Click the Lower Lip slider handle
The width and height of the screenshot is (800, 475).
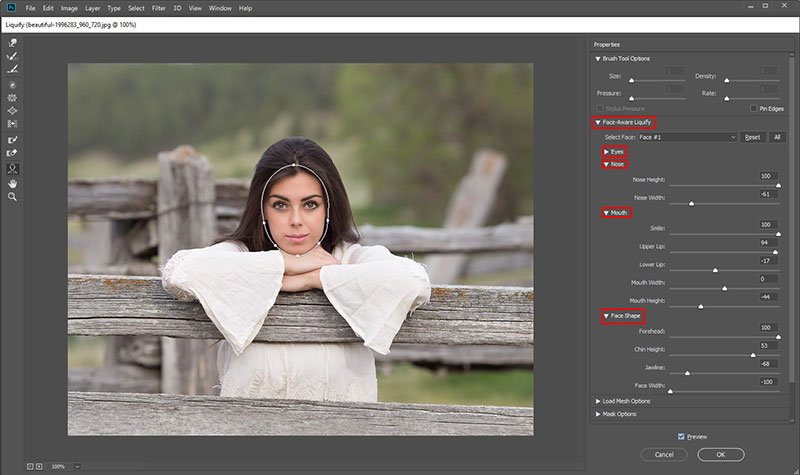click(x=715, y=270)
